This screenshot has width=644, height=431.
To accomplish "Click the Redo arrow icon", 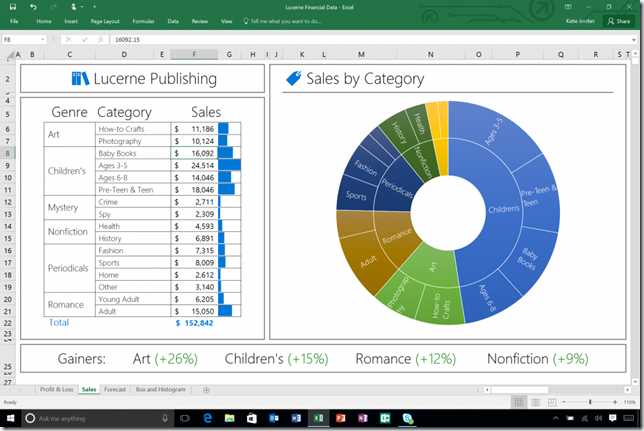I will (53, 7).
